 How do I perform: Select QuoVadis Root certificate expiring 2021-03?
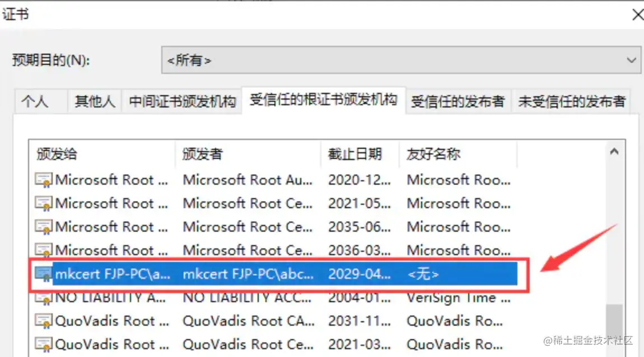coord(112,344)
